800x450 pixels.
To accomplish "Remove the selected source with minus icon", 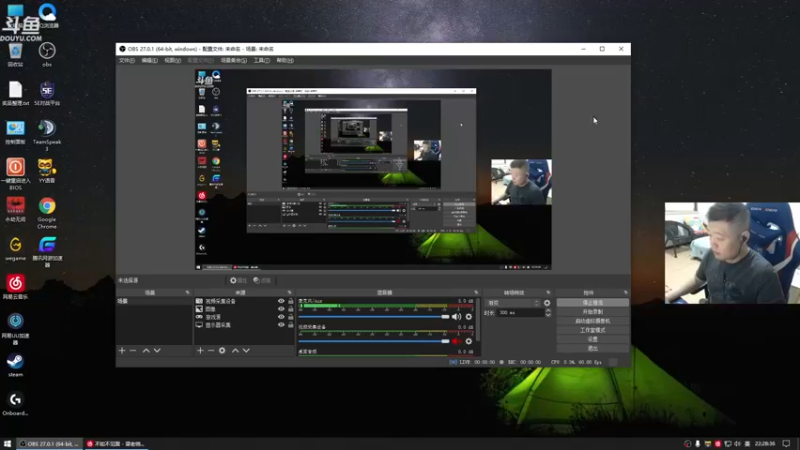I will 211,351.
